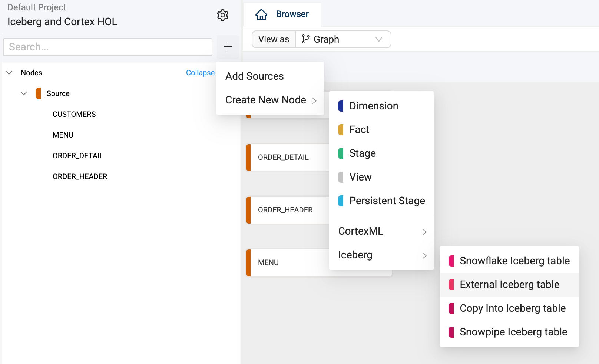Click the Collapse link in Nodes

[200, 73]
